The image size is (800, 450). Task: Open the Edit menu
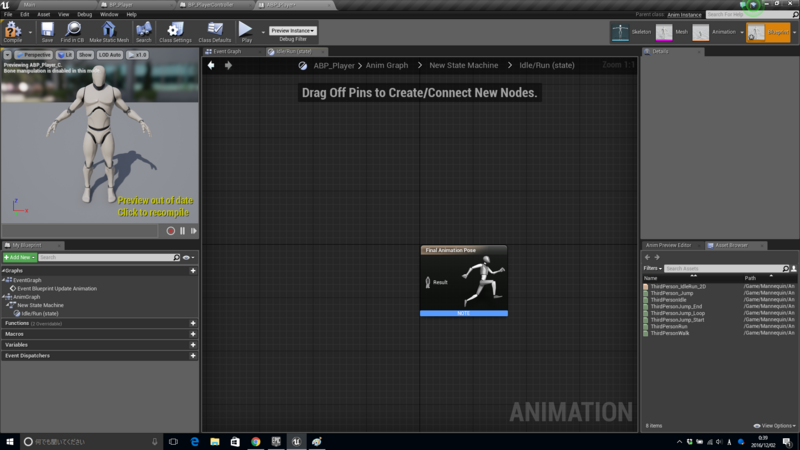tap(24, 14)
